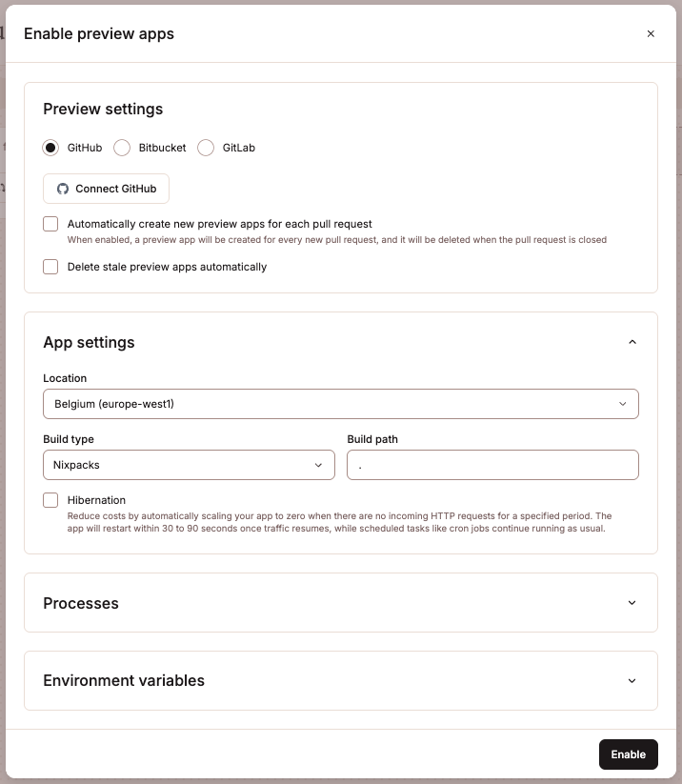Click the Environment variables heading
This screenshot has width=682, height=784.
(x=124, y=681)
